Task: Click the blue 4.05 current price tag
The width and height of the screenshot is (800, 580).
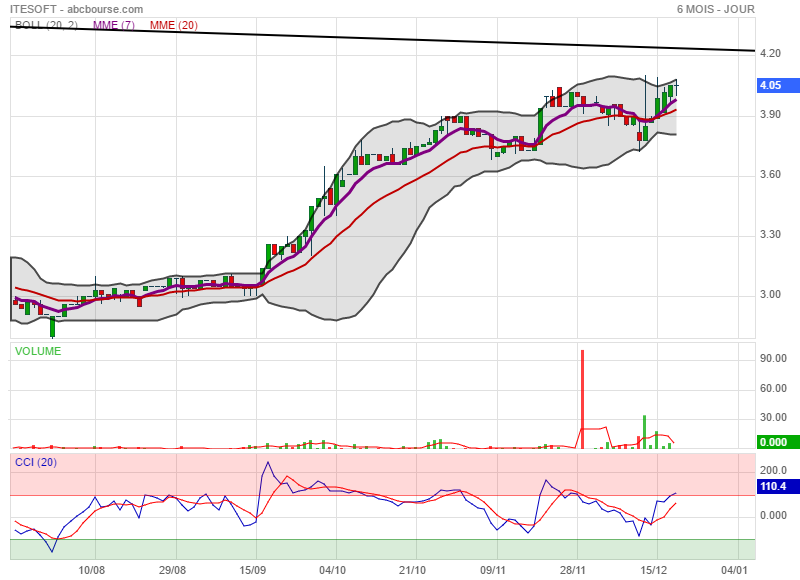Action: coord(778,85)
